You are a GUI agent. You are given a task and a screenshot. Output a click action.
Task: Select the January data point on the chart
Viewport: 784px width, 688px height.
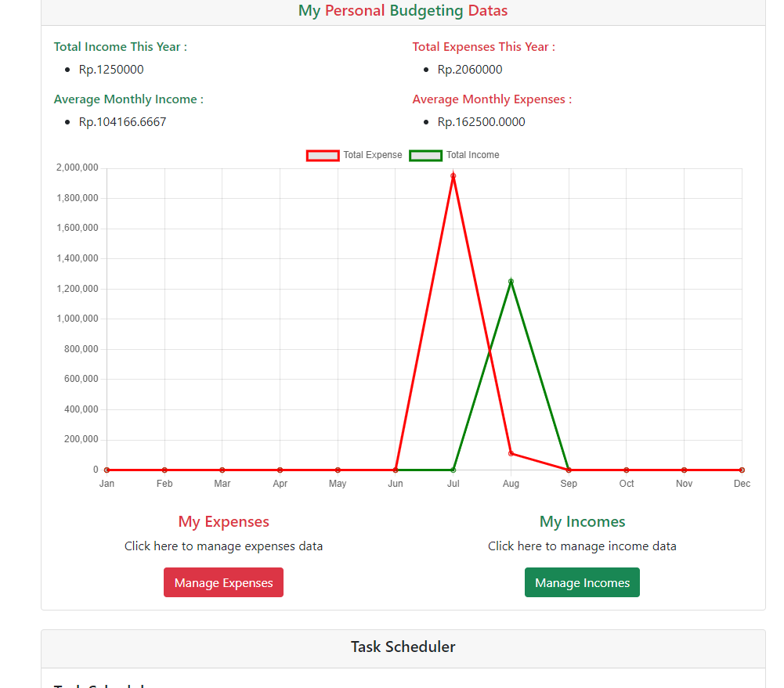[107, 470]
